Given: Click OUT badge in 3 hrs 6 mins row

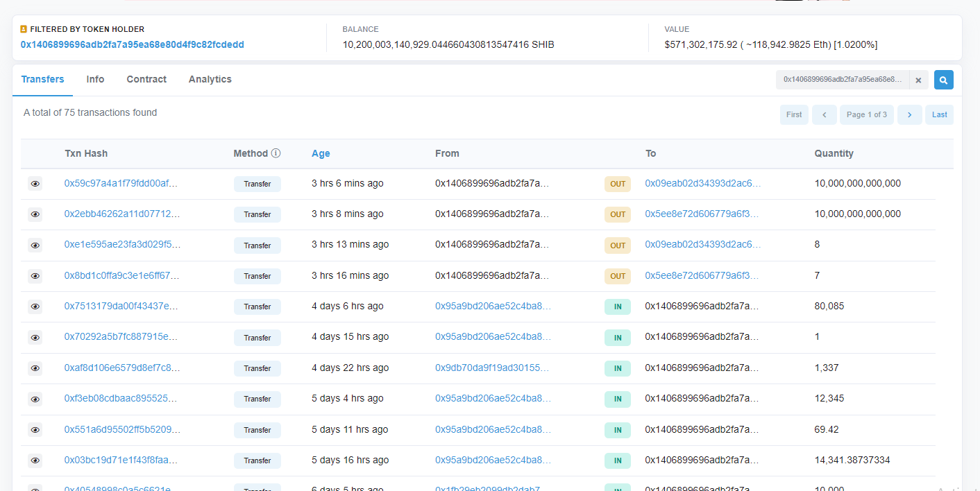Looking at the screenshot, I should tap(618, 184).
